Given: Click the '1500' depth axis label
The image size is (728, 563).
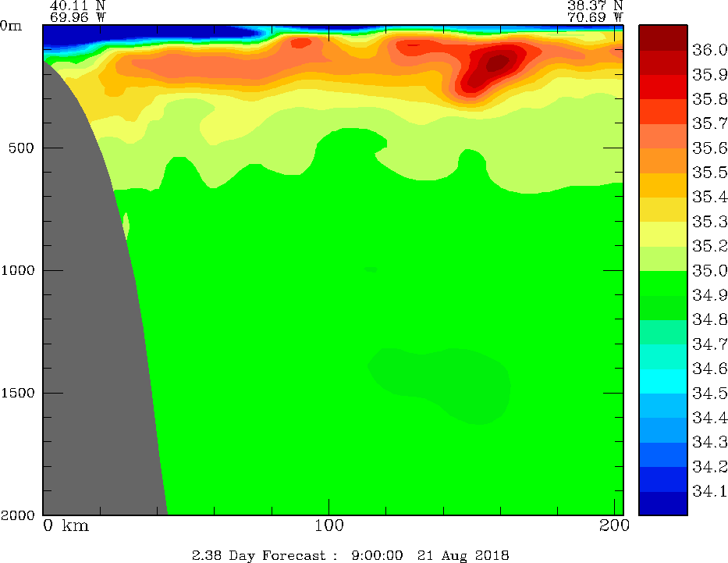Looking at the screenshot, I should [18, 393].
